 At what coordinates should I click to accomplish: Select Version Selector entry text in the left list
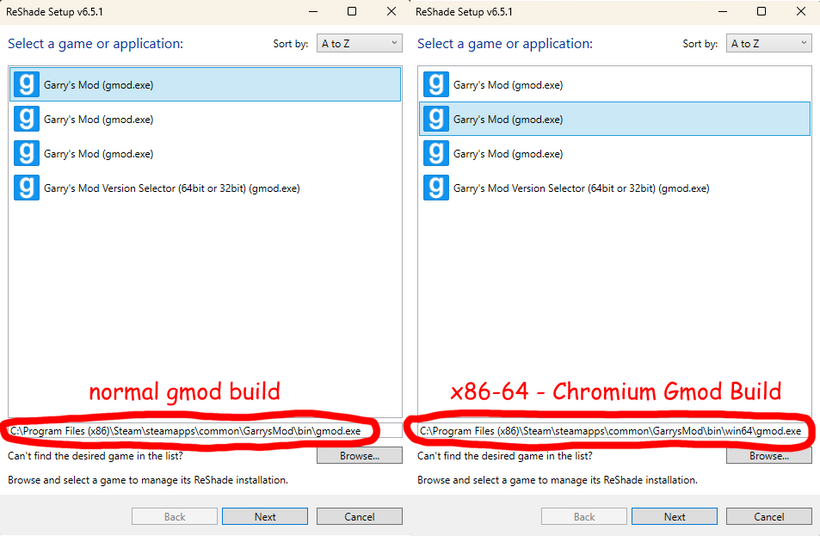pos(171,188)
